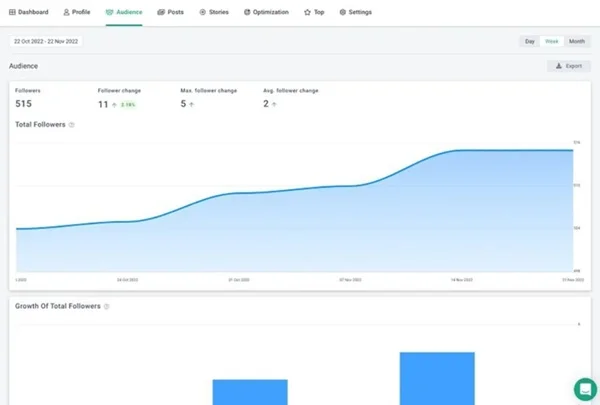The image size is (600, 405).
Task: Click the Follower change percentage badge
Action: point(129,104)
